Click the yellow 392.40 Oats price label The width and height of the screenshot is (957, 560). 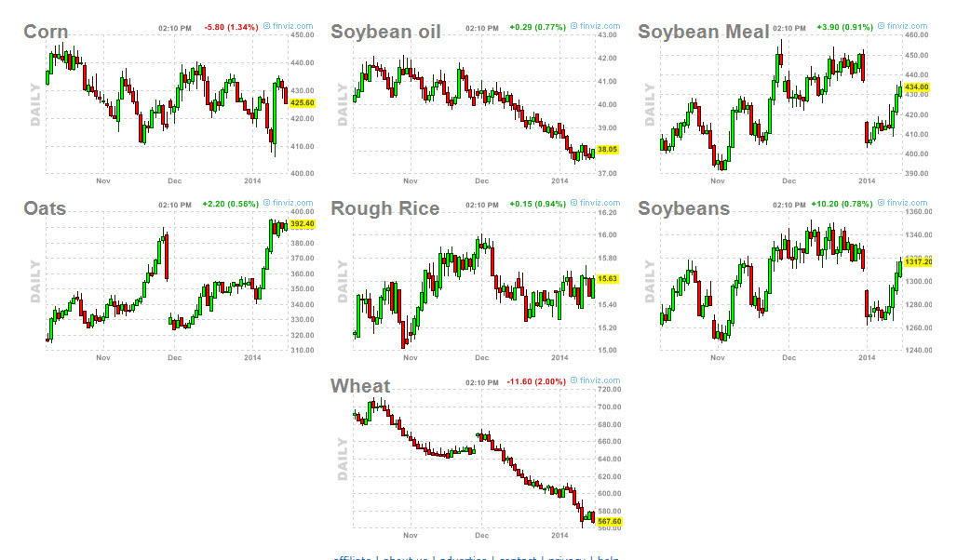point(303,224)
